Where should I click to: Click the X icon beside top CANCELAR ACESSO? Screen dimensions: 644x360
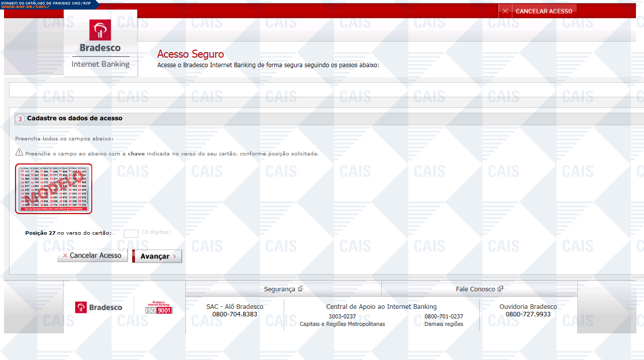[x=505, y=11]
